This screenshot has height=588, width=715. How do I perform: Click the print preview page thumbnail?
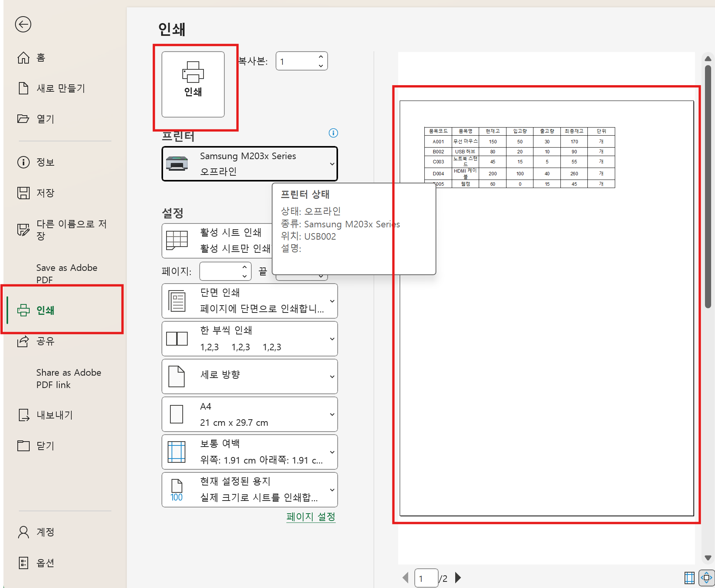click(x=547, y=308)
